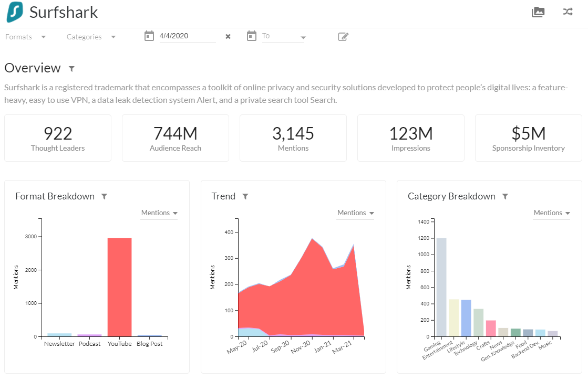Viewport: 588px width, 391px height.
Task: Click the Blog Post axis label
Action: coord(150,344)
